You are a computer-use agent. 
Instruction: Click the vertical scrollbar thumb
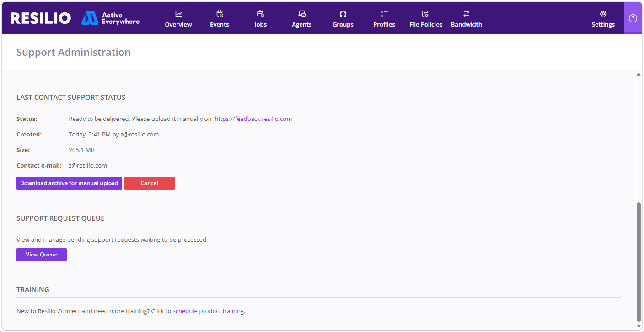click(639, 262)
